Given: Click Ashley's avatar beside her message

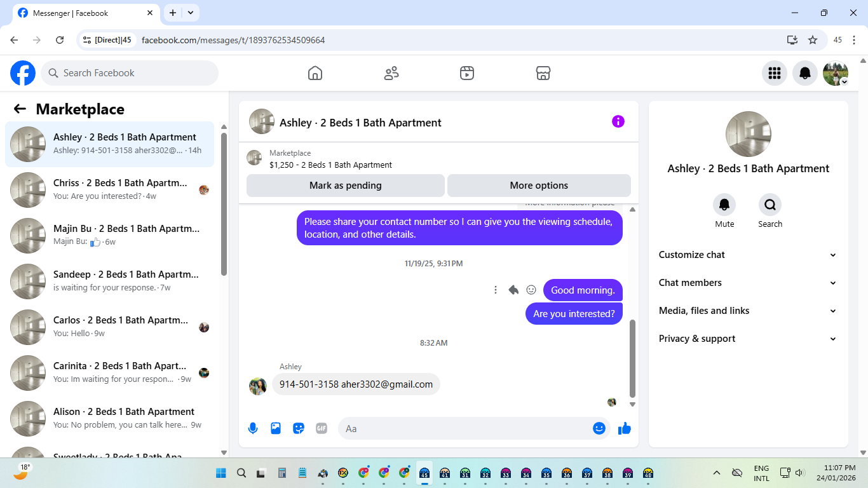Looking at the screenshot, I should [258, 386].
